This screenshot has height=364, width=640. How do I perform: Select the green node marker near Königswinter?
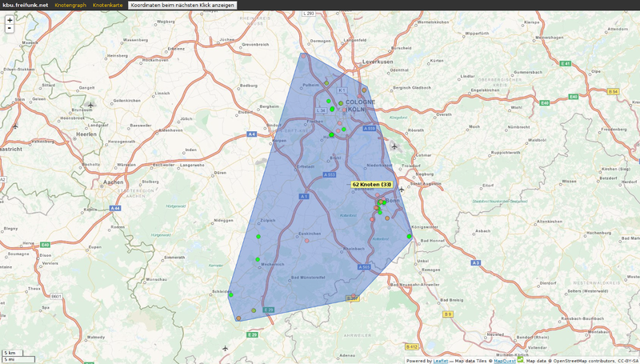coord(409,236)
